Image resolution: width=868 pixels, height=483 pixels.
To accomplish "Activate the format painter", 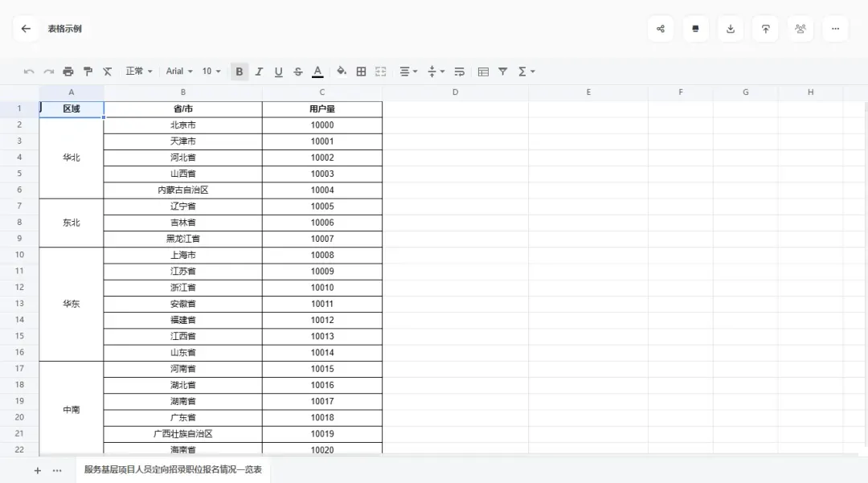I will [x=88, y=72].
